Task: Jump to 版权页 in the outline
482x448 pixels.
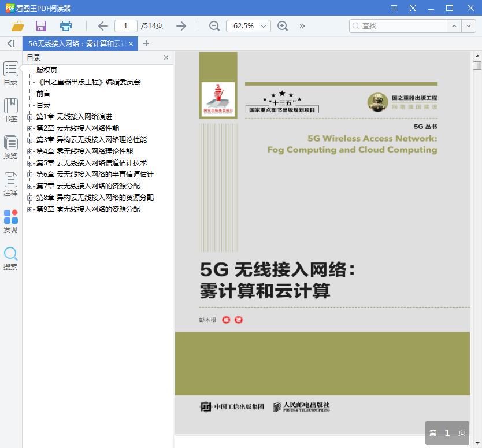Action: (x=47, y=71)
